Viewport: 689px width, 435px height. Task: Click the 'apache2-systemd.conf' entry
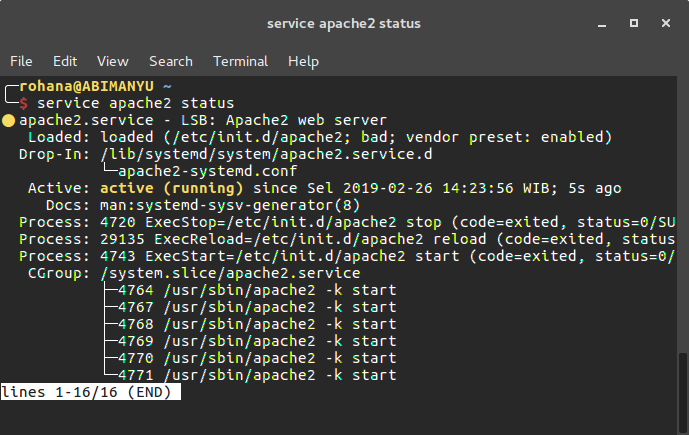(207, 171)
